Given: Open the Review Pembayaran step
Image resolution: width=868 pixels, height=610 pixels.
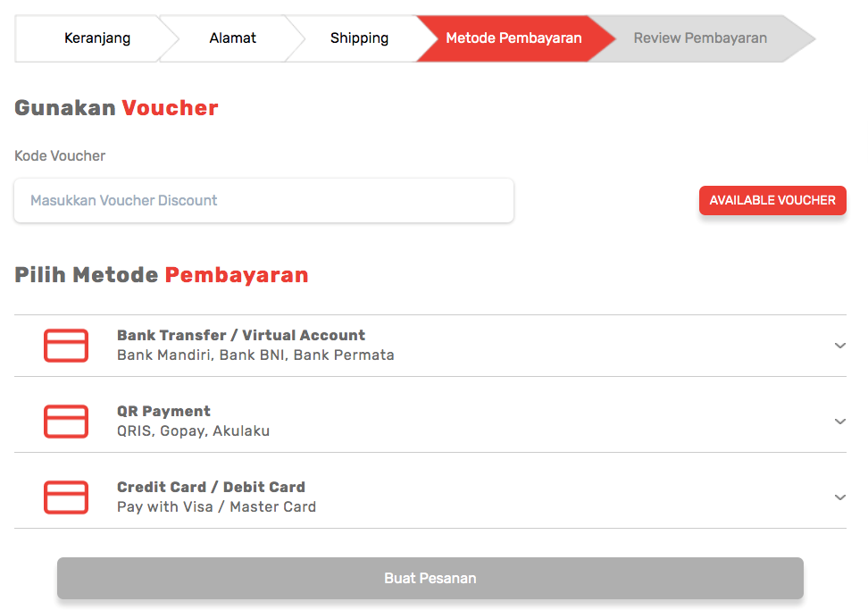Looking at the screenshot, I should click(x=700, y=38).
